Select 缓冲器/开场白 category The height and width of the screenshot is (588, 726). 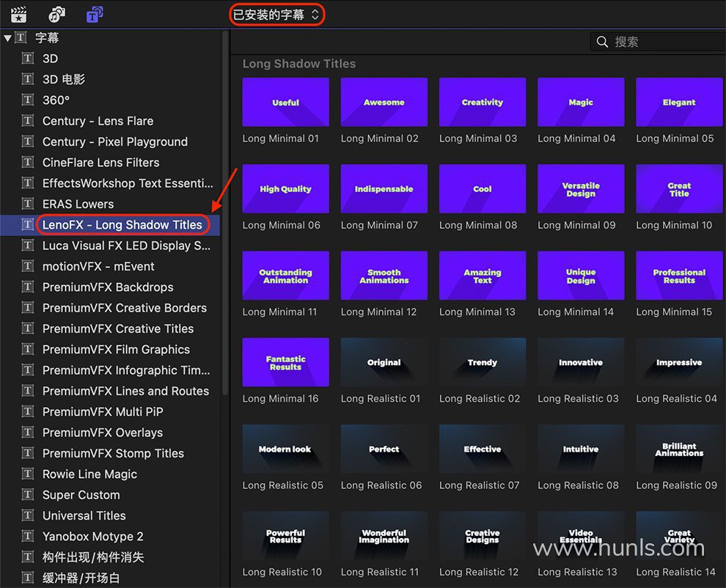click(110, 578)
